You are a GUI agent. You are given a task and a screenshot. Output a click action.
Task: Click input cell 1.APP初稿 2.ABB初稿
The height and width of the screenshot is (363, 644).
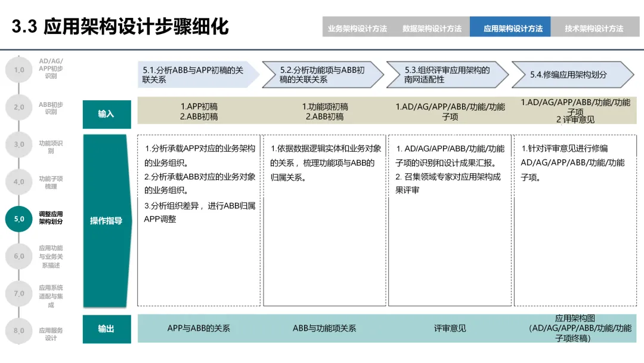click(199, 112)
